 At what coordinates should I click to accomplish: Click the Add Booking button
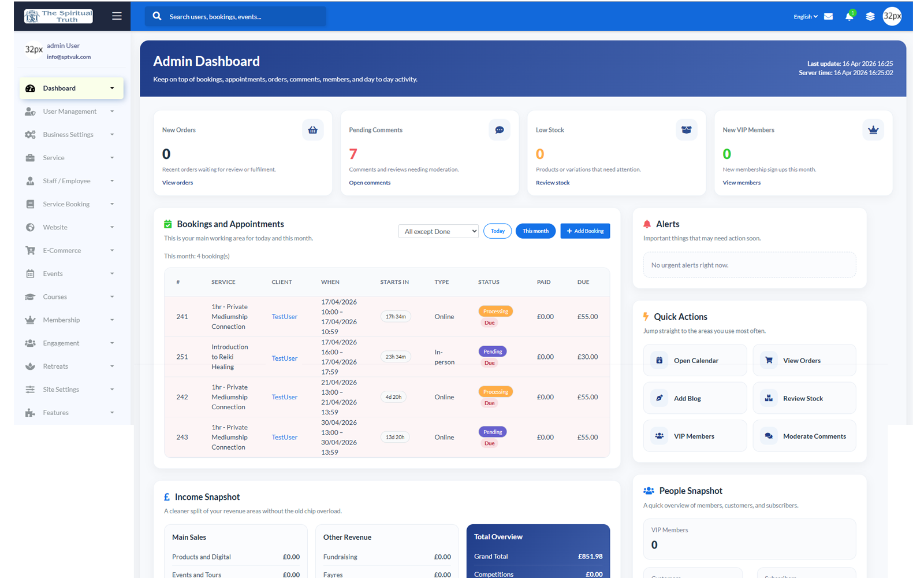[584, 231]
